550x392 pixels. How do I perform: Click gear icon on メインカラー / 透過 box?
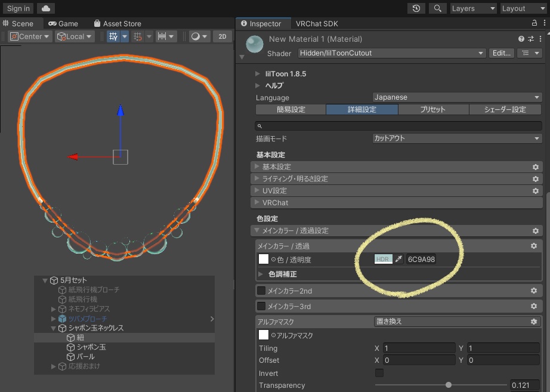tap(533, 246)
